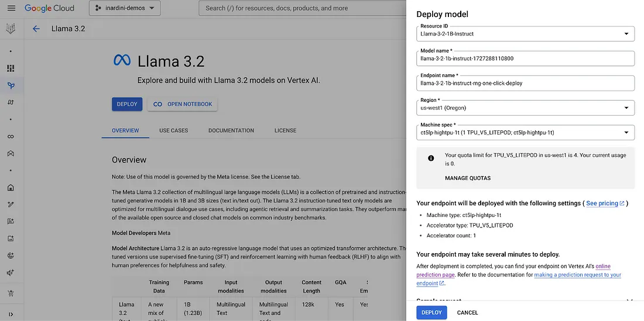Click the 'GQA' column header
Screen dimensions: 644x321
coord(340,282)
